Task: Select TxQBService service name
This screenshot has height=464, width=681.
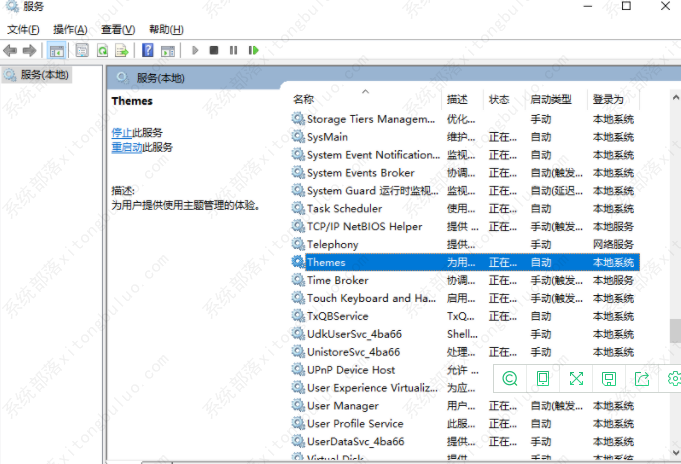Action: click(337, 316)
